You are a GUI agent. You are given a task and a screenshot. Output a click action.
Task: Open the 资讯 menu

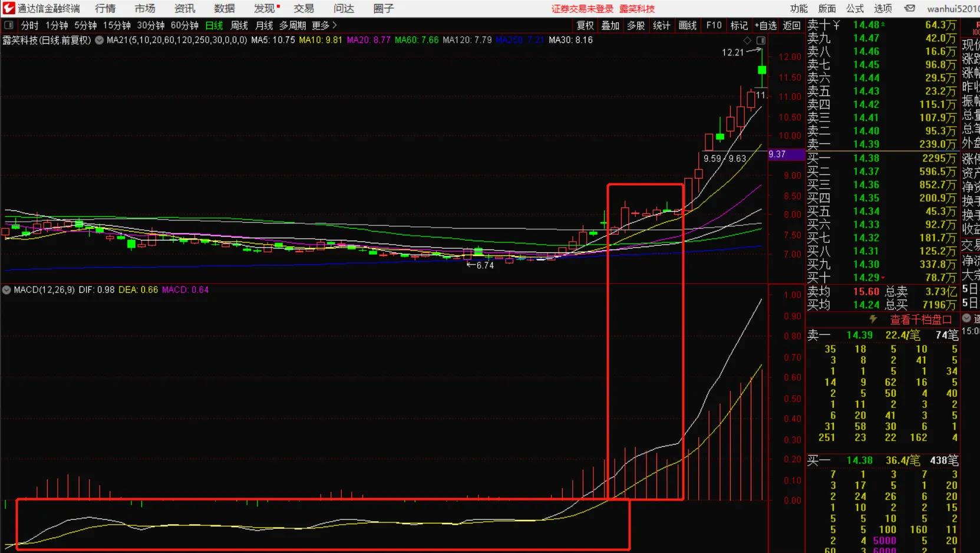[185, 8]
